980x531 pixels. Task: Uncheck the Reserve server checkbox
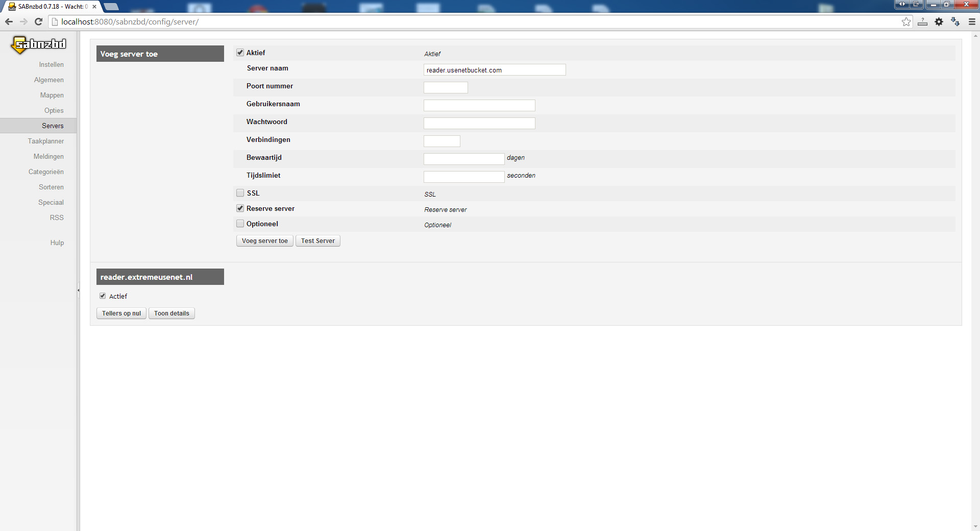(240, 208)
